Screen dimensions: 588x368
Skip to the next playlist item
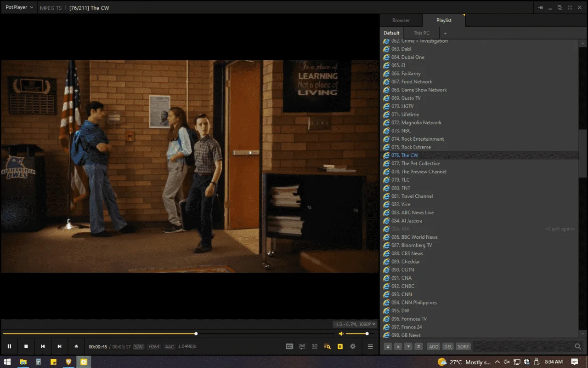pyautogui.click(x=59, y=346)
